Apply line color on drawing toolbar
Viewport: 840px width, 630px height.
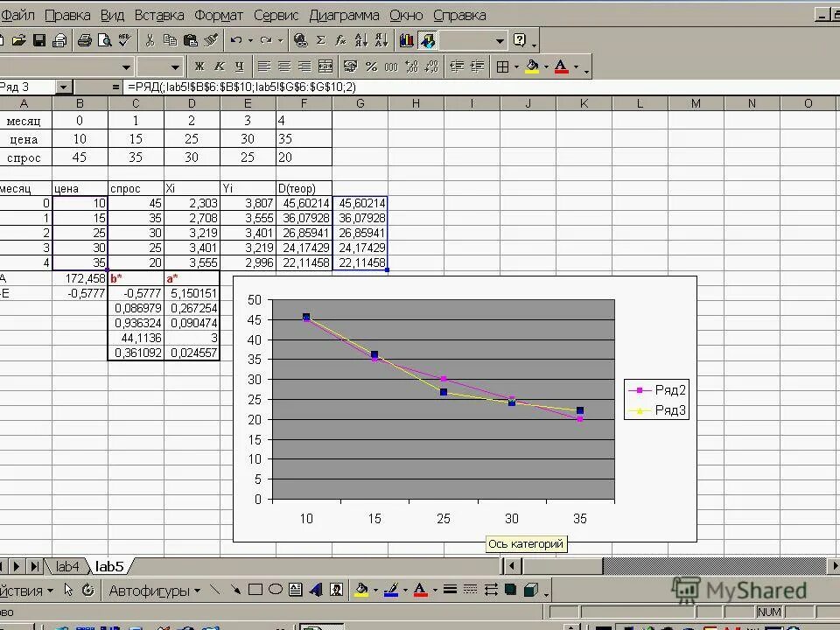tap(391, 590)
